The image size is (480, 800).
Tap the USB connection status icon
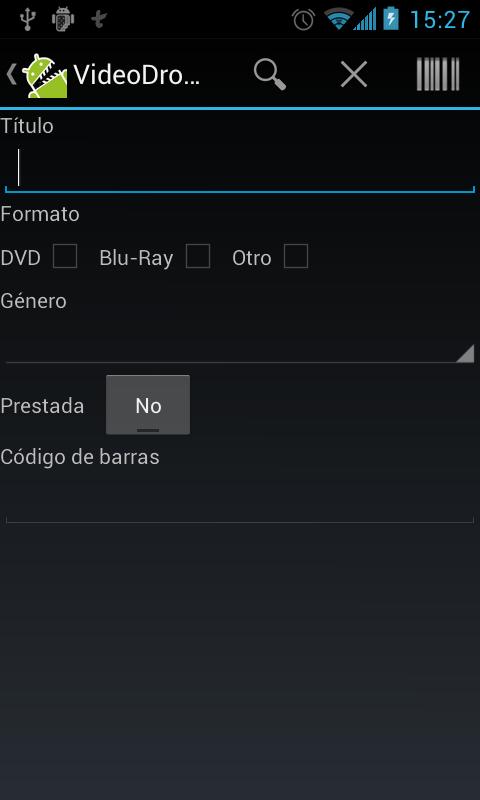pos(27,19)
